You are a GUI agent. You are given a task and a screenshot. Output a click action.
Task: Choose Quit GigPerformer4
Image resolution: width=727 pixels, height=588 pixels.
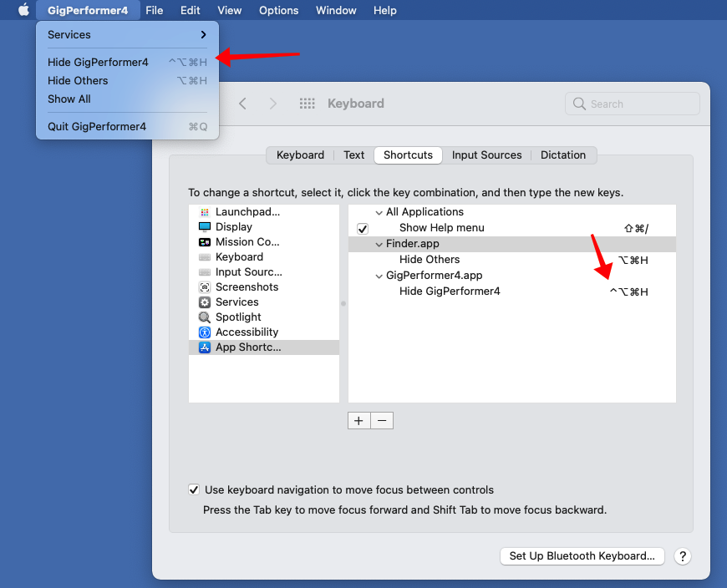128,126
